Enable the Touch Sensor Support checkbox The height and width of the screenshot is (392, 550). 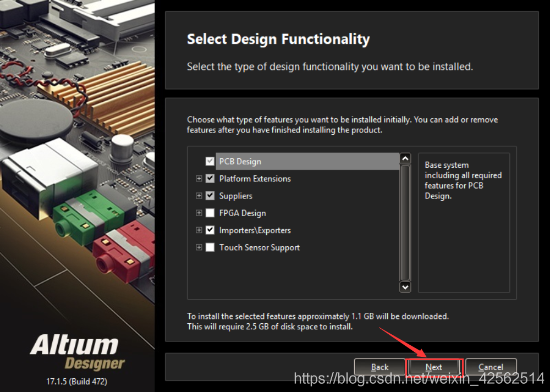(x=210, y=247)
